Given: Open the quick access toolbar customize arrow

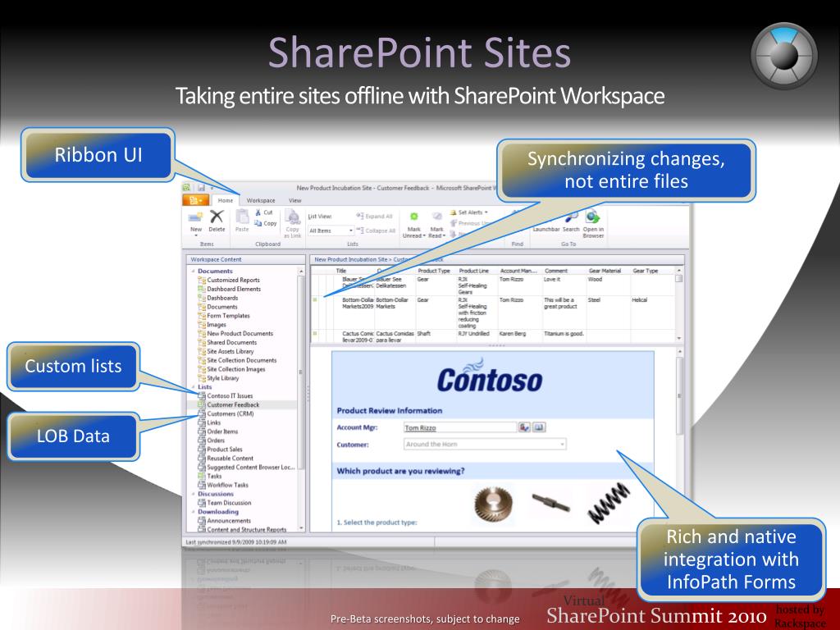Looking at the screenshot, I should pos(212,188).
